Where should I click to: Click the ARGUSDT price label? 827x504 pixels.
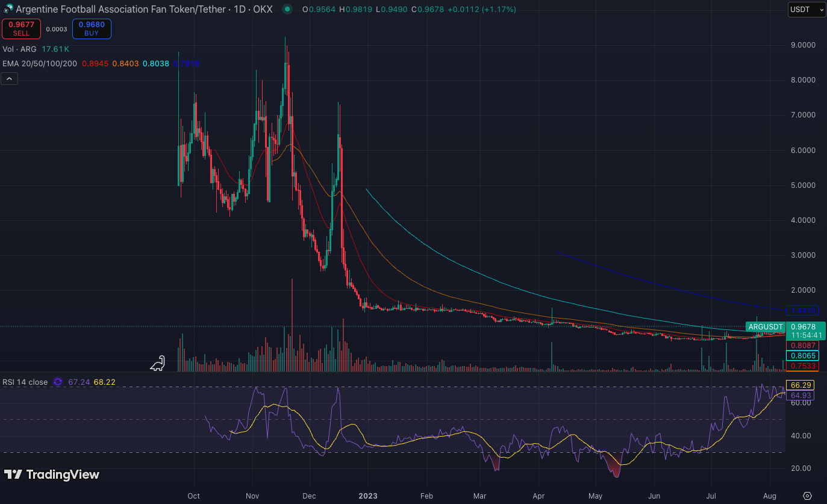[x=766, y=327]
